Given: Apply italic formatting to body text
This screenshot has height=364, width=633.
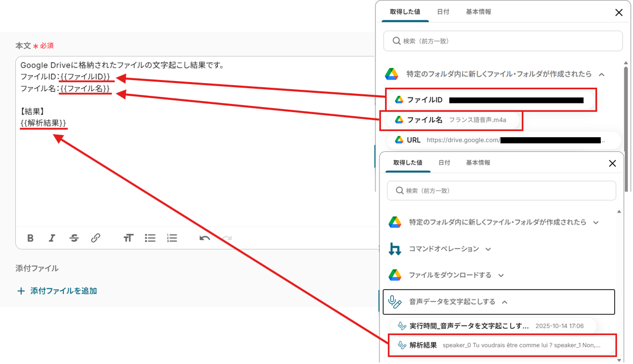Looking at the screenshot, I should [x=52, y=238].
